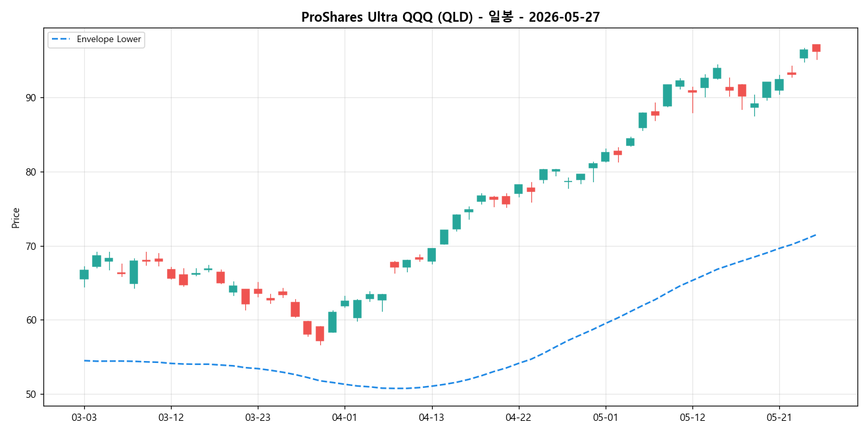Click the x-axis date 05-21
The height and width of the screenshot is (434, 868).
point(779,418)
